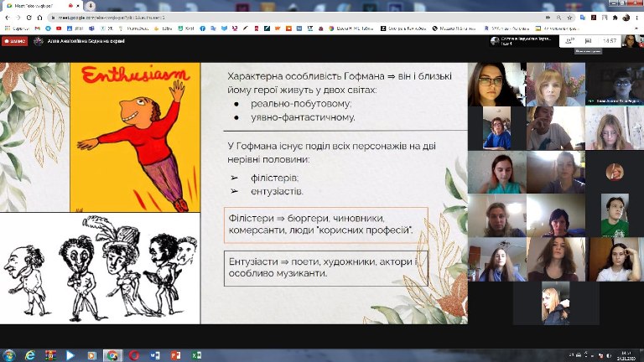Open the Chrome extensions puzzle icon

pos(615,18)
